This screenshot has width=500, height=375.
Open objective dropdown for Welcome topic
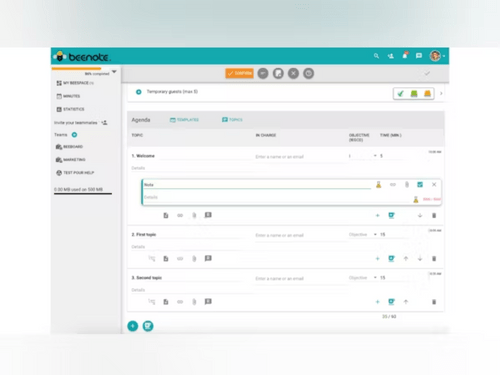[x=363, y=156]
